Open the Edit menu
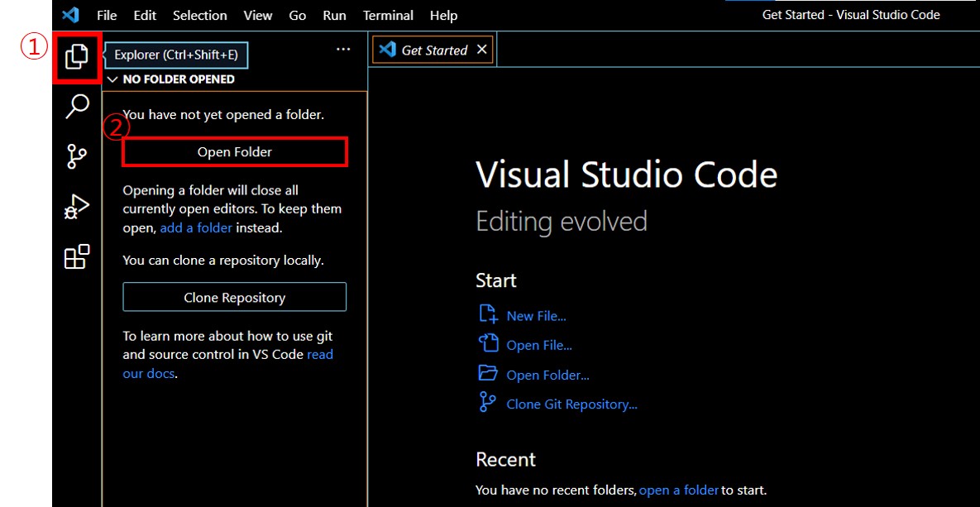 click(x=145, y=16)
